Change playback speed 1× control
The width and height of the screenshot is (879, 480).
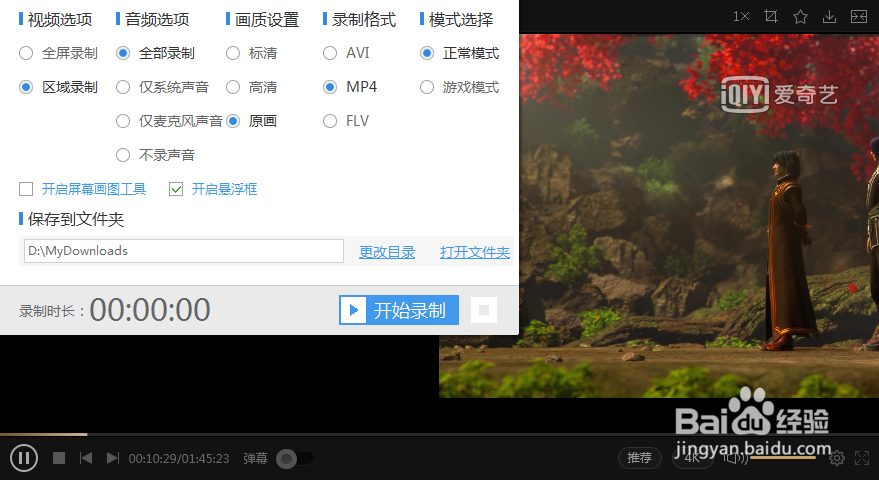[741, 17]
